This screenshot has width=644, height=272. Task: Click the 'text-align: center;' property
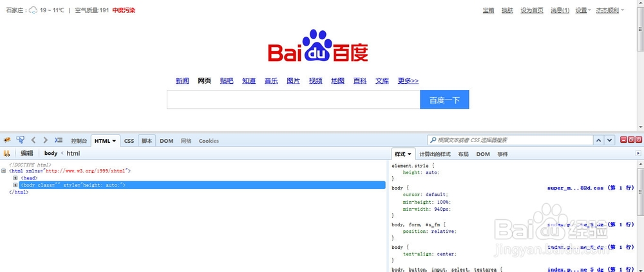click(429, 254)
